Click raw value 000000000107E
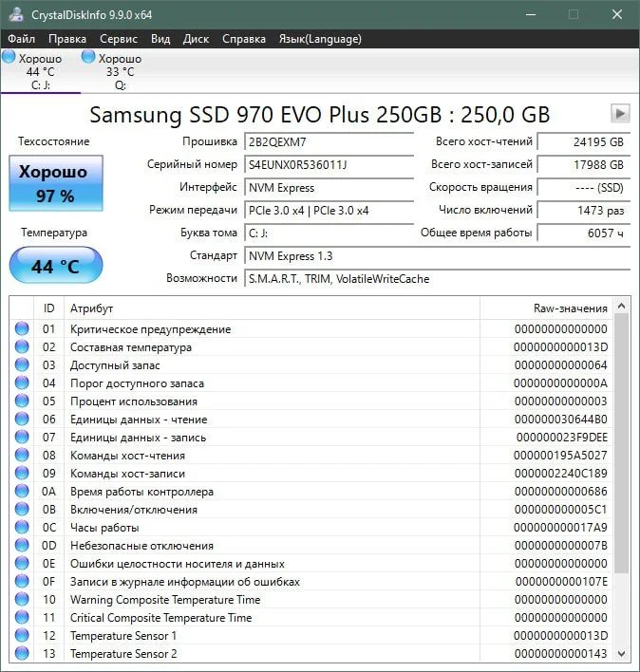 [x=561, y=581]
